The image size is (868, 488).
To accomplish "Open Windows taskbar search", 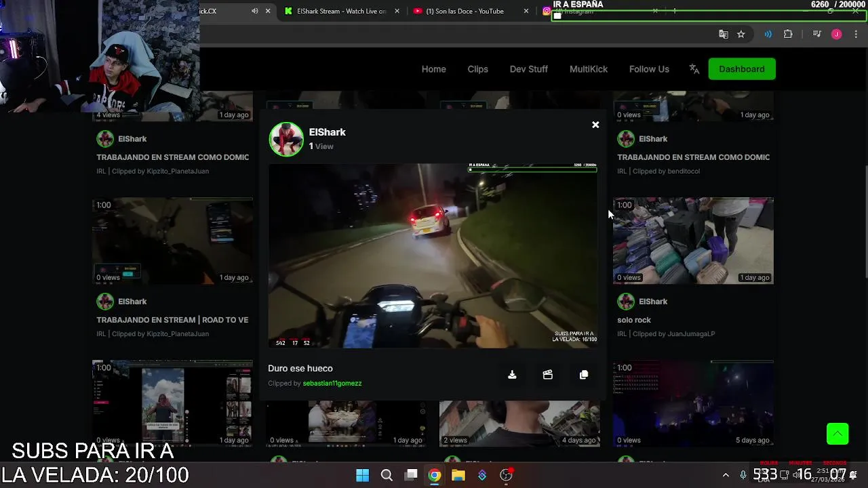I will [x=387, y=475].
